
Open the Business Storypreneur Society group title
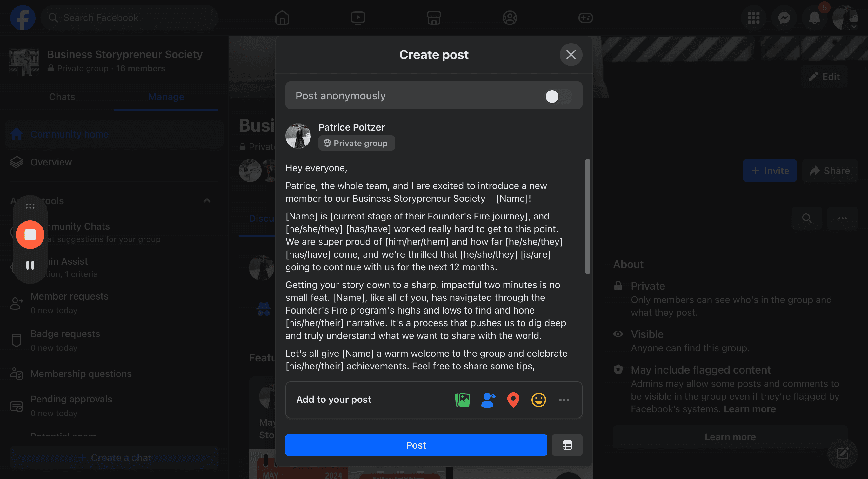(x=125, y=54)
